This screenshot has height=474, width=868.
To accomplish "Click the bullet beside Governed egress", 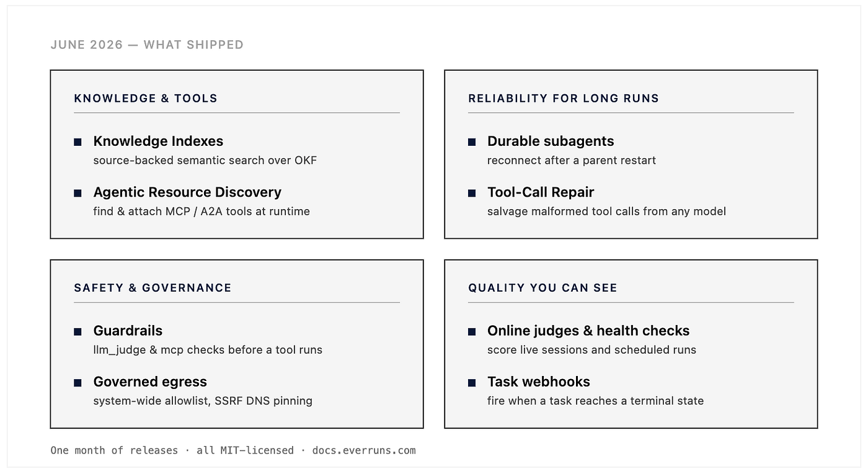I will (x=77, y=383).
